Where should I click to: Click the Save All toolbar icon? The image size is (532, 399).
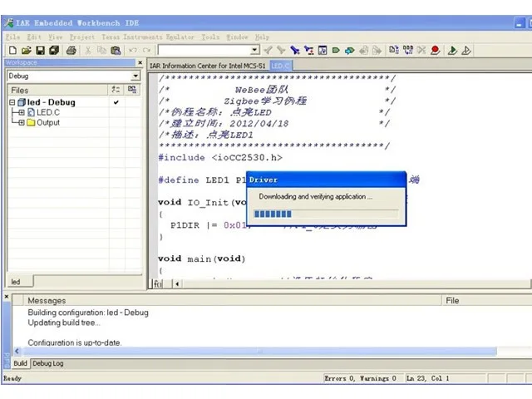coord(54,51)
